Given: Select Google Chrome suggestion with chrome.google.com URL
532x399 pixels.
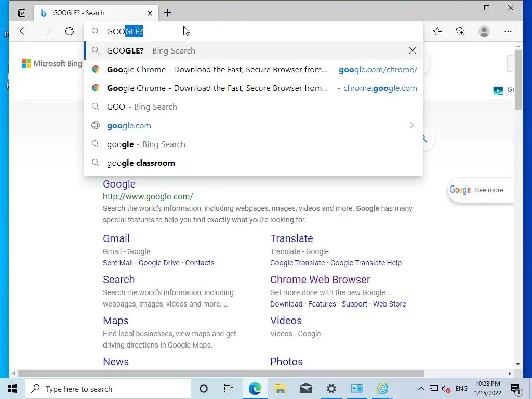Looking at the screenshot, I should tap(254, 88).
